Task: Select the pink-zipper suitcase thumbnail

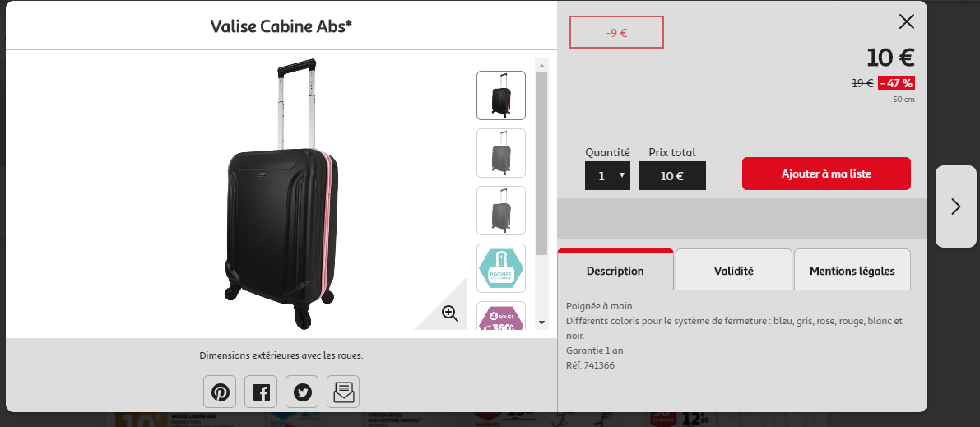Action: tap(501, 95)
